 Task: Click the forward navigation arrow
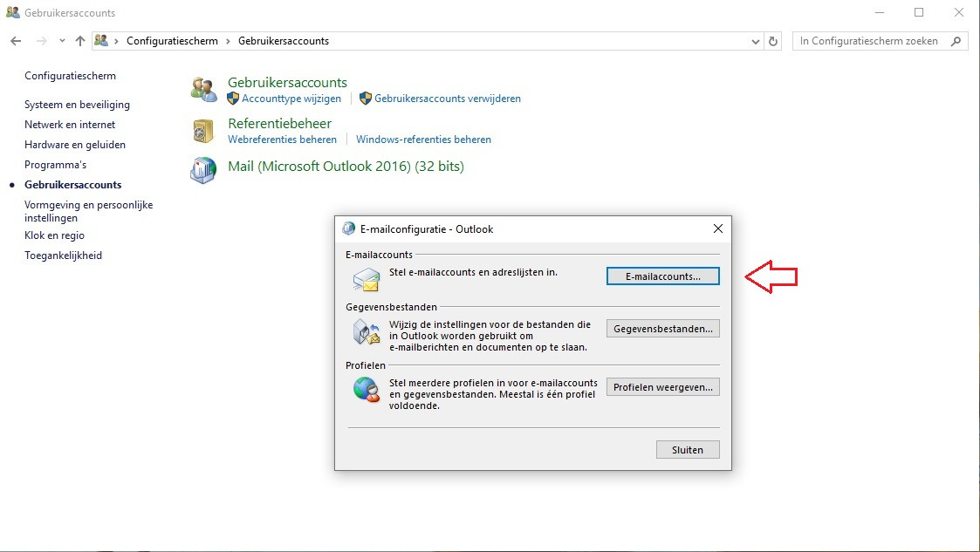[x=41, y=41]
